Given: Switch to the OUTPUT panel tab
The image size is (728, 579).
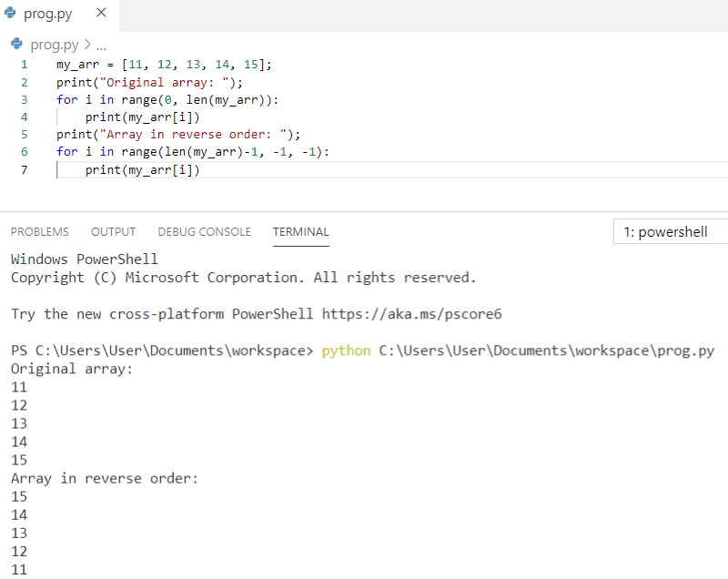Looking at the screenshot, I should [113, 232].
